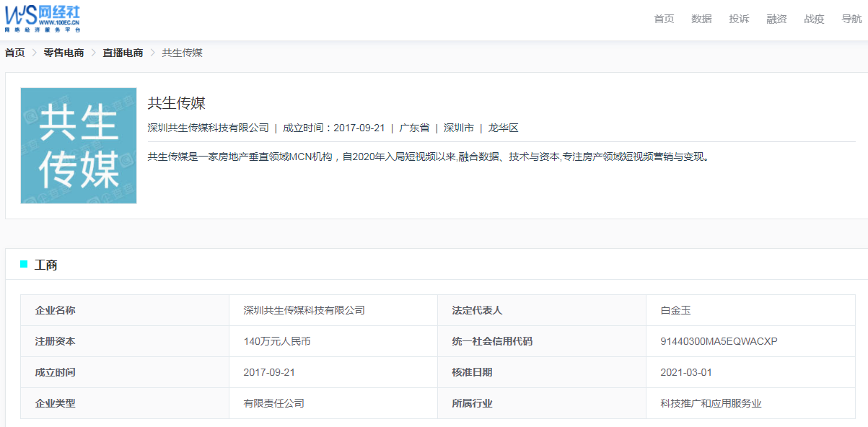Click the 共生传媒 company logo thumbnail
The image size is (868, 427).
coord(79,146)
